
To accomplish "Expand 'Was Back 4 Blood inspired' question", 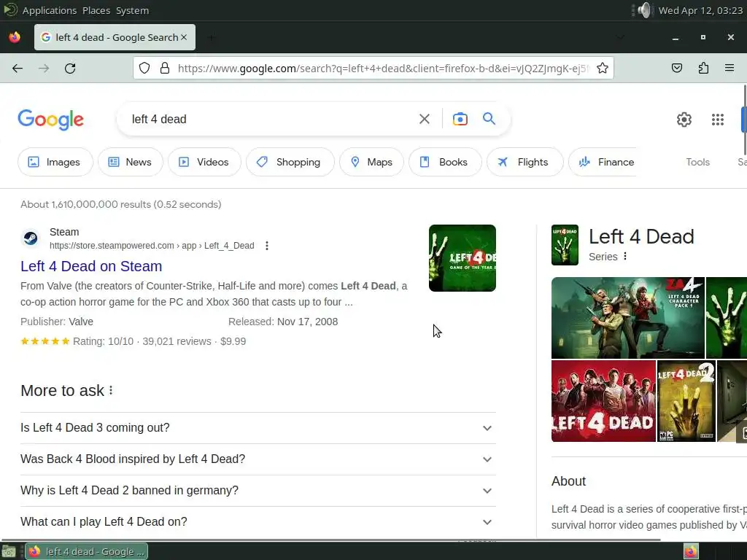I will 258,459.
